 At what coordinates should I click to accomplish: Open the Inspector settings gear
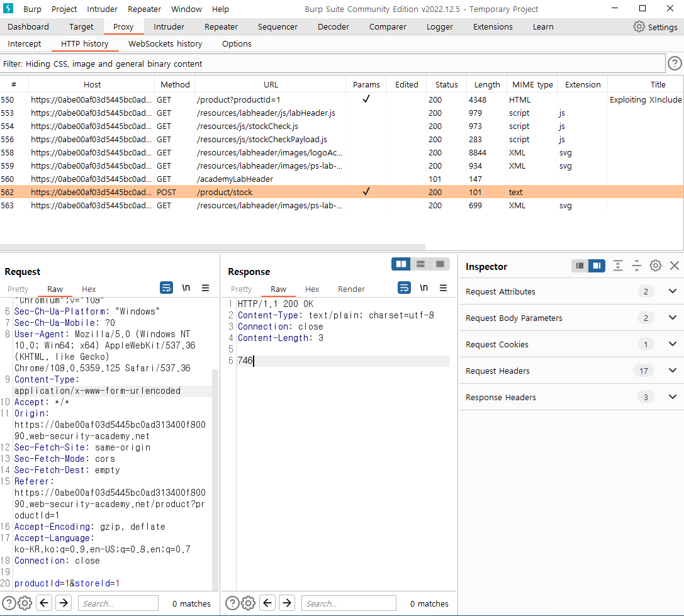click(x=655, y=266)
